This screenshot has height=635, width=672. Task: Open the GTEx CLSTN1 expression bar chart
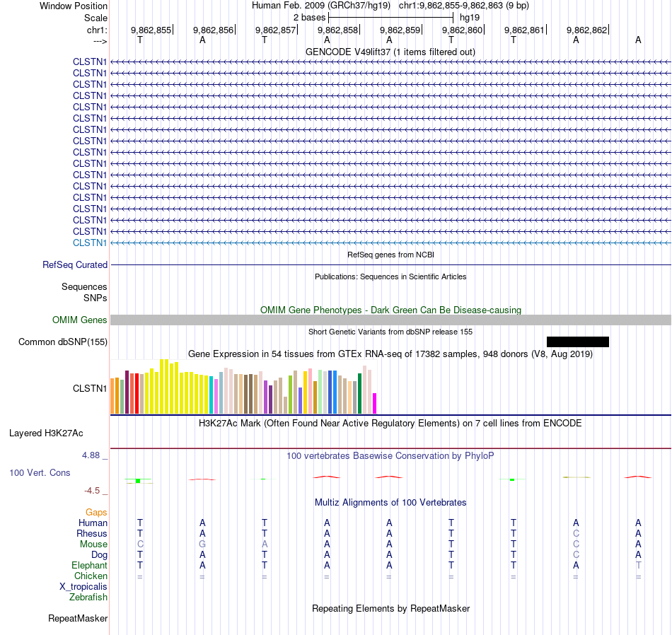pos(243,387)
